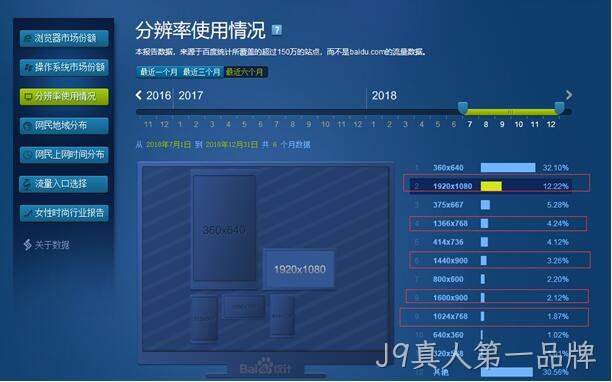The image size is (612, 382).
Task: Select the 1600x900 resolution row
Action: (492, 298)
